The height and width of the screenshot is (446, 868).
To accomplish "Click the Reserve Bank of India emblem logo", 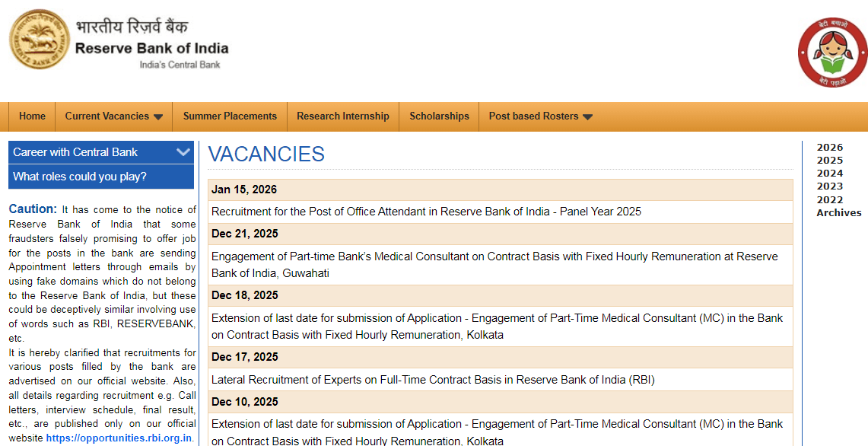I will click(x=38, y=39).
